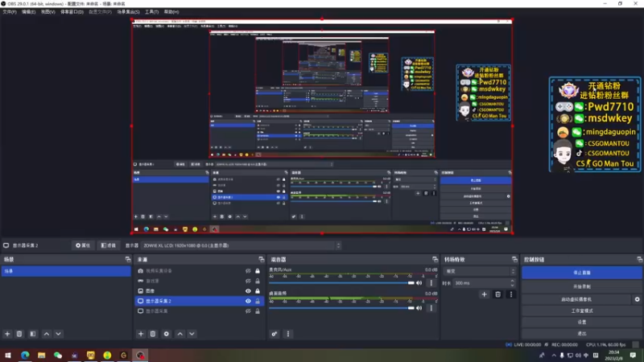Float the Scene Transitions dock panel
The image size is (644, 362).
point(514,259)
